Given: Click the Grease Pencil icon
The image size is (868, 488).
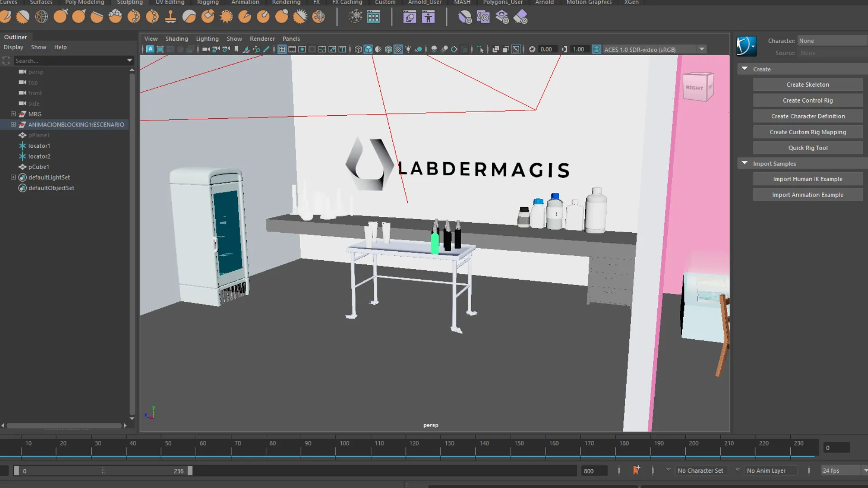Looking at the screenshot, I should [x=266, y=49].
